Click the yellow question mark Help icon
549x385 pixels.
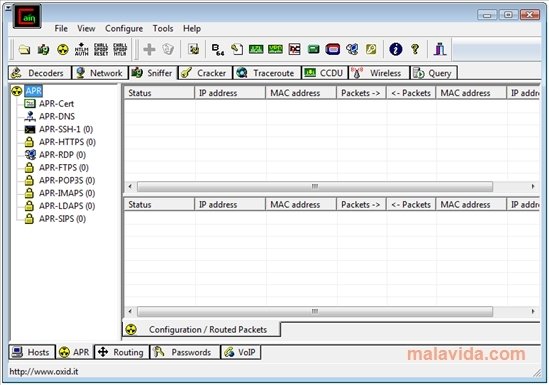[x=415, y=49]
